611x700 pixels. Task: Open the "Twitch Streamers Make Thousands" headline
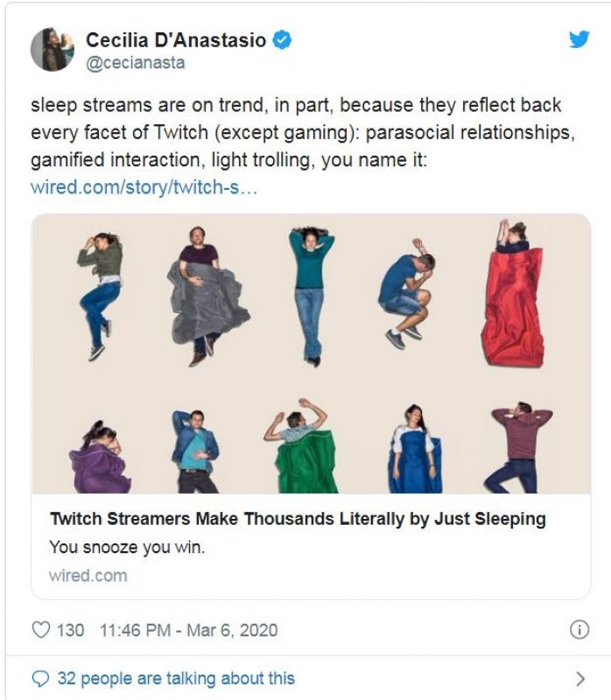297,519
